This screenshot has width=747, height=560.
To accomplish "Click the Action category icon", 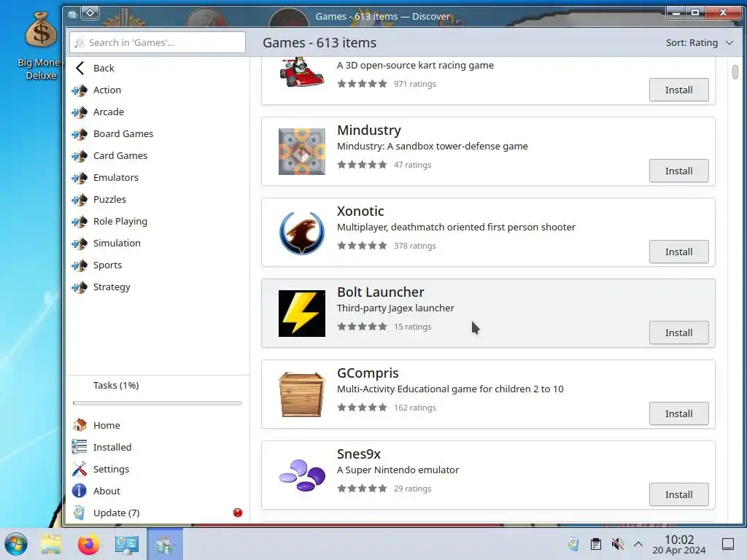I will coord(80,90).
